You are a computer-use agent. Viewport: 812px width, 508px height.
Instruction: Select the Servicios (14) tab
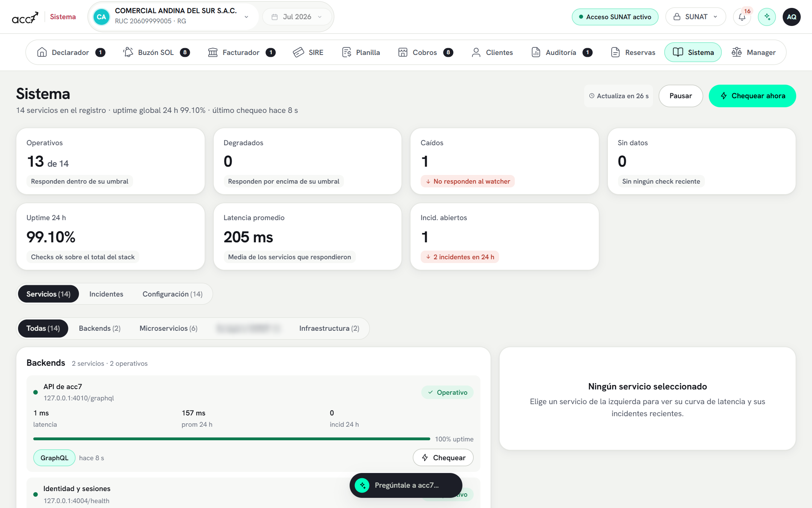tap(48, 294)
